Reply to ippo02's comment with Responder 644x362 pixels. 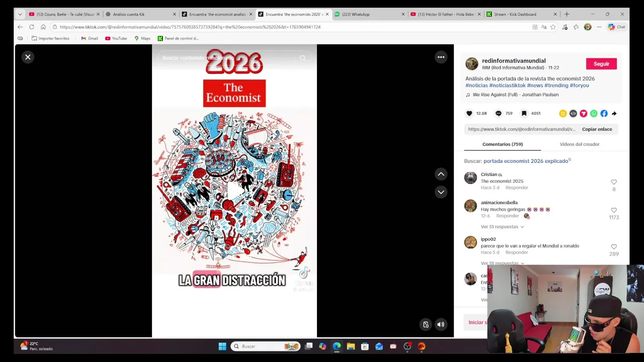click(x=517, y=252)
